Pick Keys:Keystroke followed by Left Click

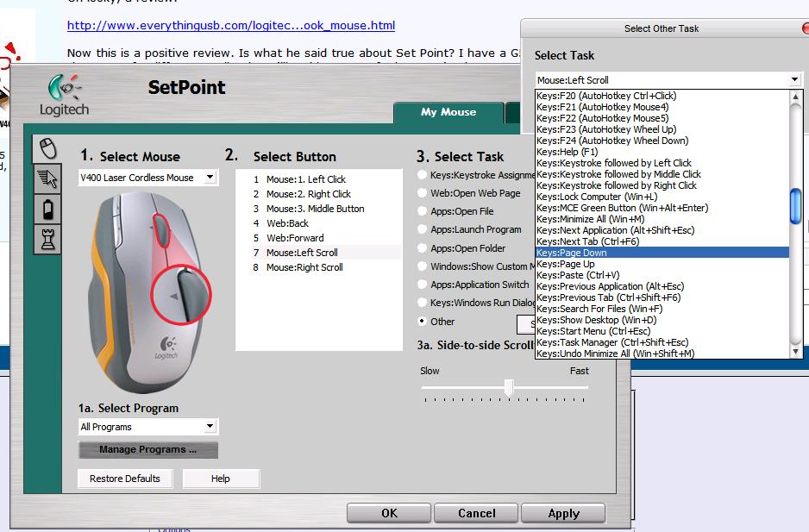662,163
